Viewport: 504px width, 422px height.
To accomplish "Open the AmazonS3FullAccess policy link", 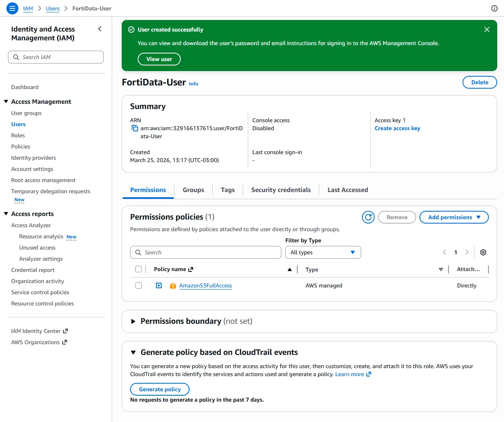I will pos(206,285).
